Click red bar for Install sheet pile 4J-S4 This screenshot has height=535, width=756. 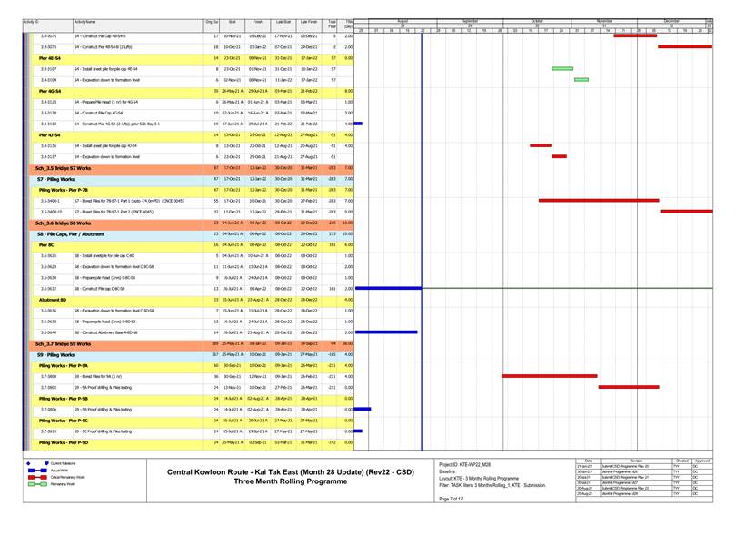pos(540,145)
